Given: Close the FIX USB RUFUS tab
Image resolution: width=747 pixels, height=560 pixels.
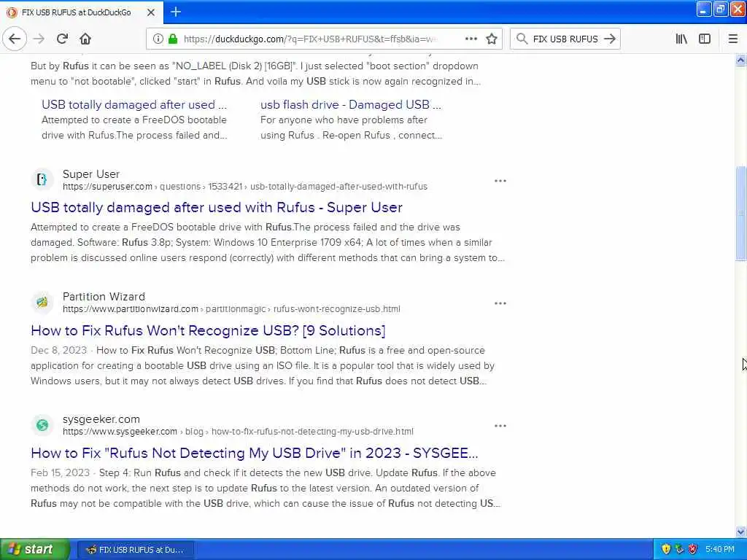Looking at the screenshot, I should [x=151, y=12].
